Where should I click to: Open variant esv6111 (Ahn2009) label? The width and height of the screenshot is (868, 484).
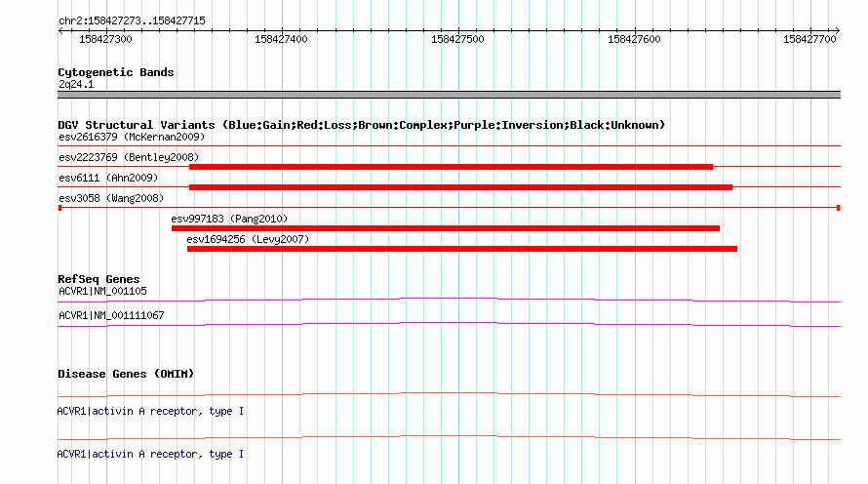pyautogui.click(x=108, y=178)
